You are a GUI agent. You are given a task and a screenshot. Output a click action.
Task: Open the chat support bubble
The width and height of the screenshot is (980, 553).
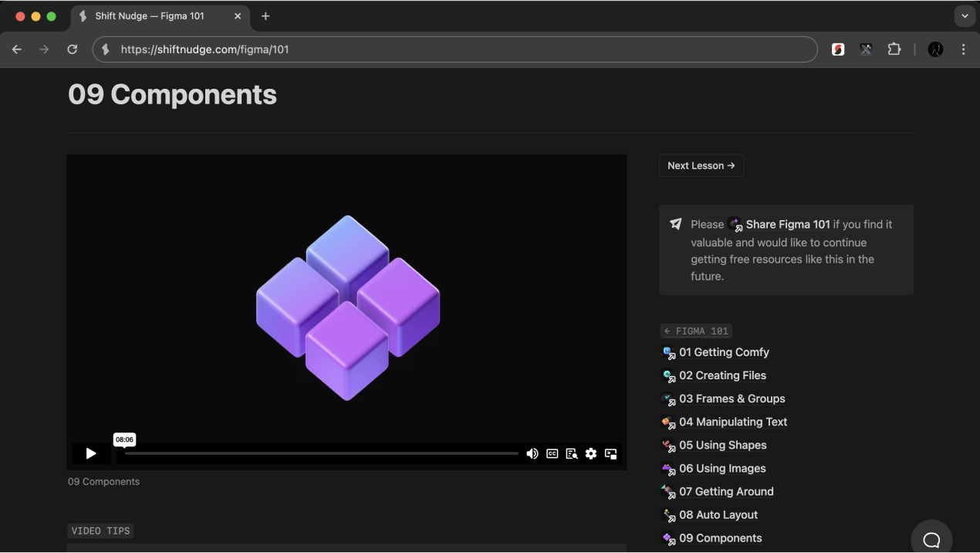[931, 540]
